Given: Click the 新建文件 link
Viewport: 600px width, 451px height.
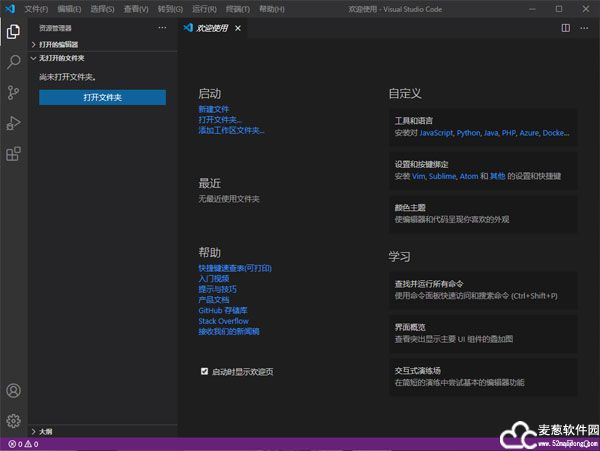Looking at the screenshot, I should click(x=214, y=109).
